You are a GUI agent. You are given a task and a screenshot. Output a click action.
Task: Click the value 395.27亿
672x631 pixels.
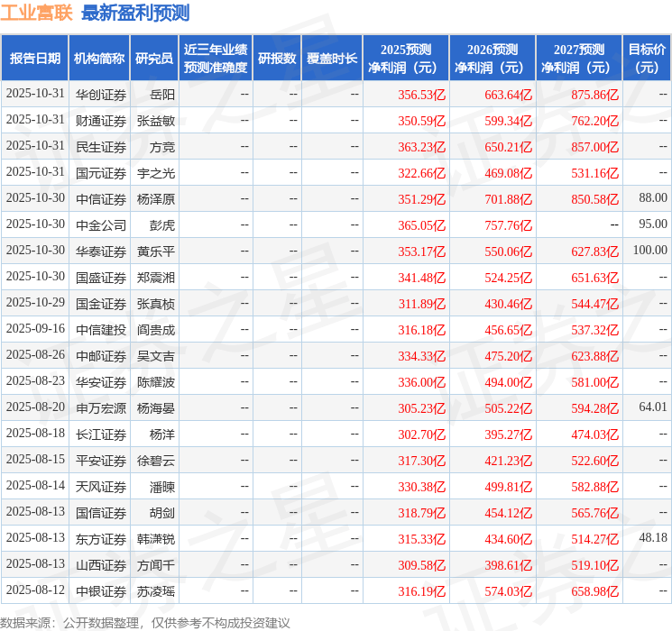[x=509, y=434]
